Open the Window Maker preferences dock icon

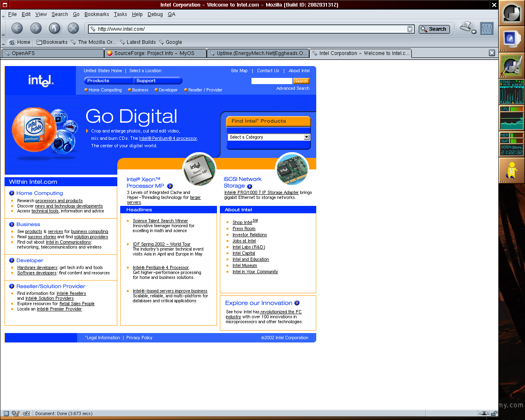click(511, 65)
